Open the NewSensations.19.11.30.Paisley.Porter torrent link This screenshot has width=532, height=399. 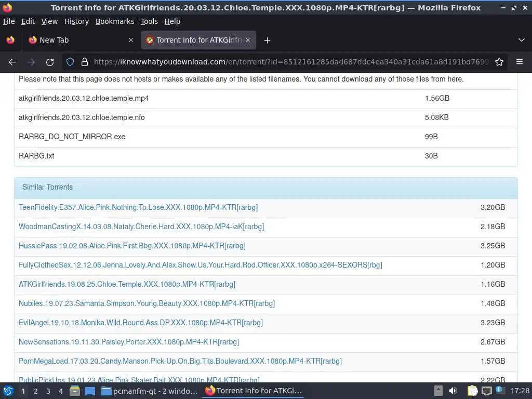coord(129,342)
